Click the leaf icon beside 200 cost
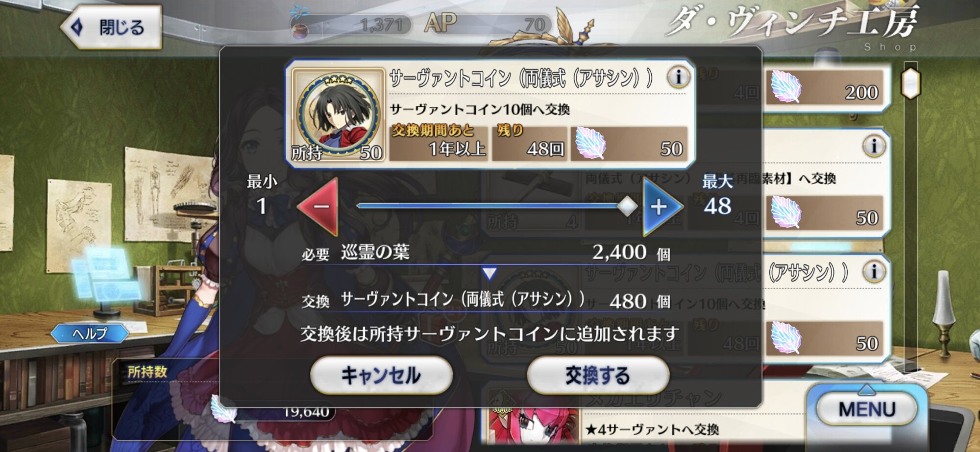This screenshot has width=980, height=452. [x=785, y=87]
